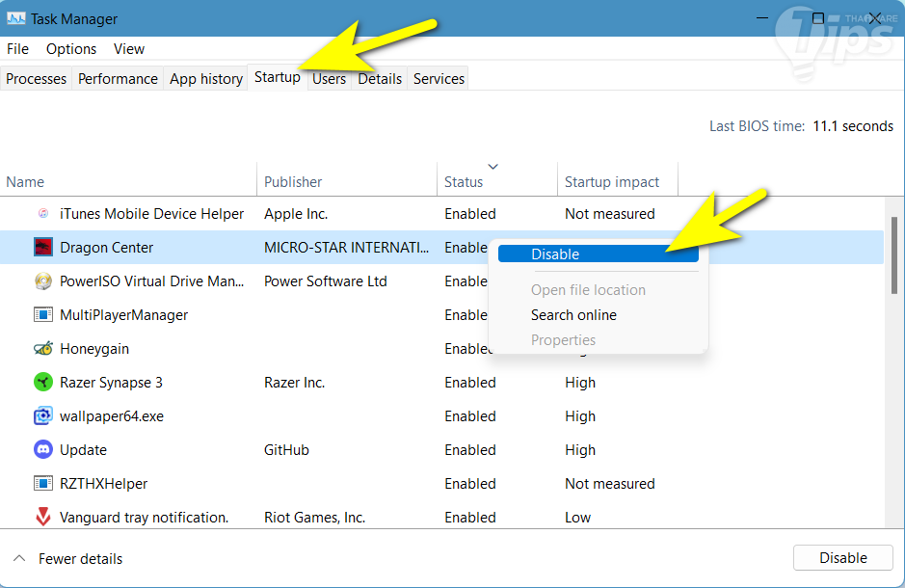The height and width of the screenshot is (588, 905).
Task: Click the Honeygain startup icon
Action: tap(42, 349)
